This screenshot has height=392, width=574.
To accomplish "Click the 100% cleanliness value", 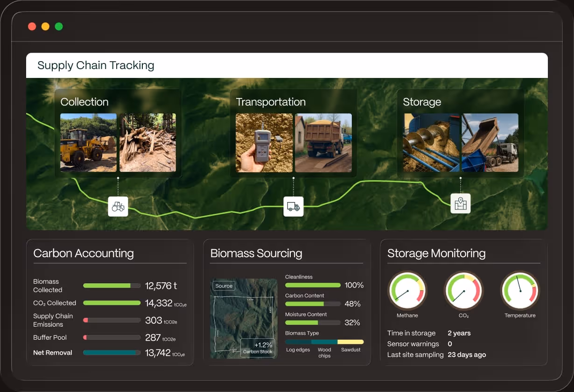I will pyautogui.click(x=354, y=285).
